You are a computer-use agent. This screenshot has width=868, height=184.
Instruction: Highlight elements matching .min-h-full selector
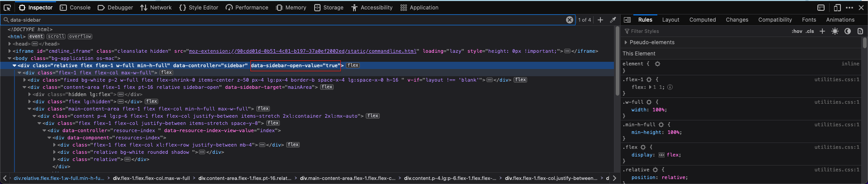(x=661, y=124)
